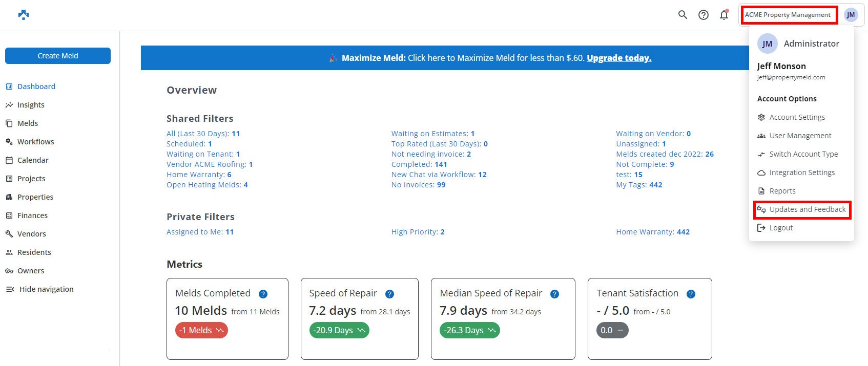Click Speed of Repair help icon
This screenshot has height=366, width=868.
pos(389,294)
